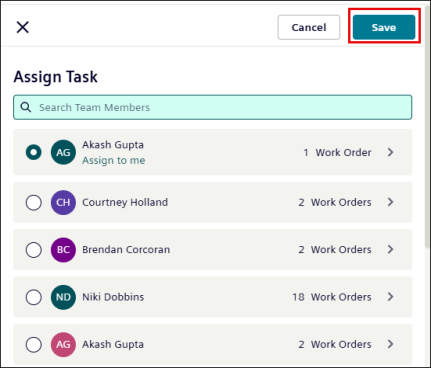Screen dimensions: 431x368
Task: Click the ND avatar for Niki Dobbins
Action: coord(63,297)
